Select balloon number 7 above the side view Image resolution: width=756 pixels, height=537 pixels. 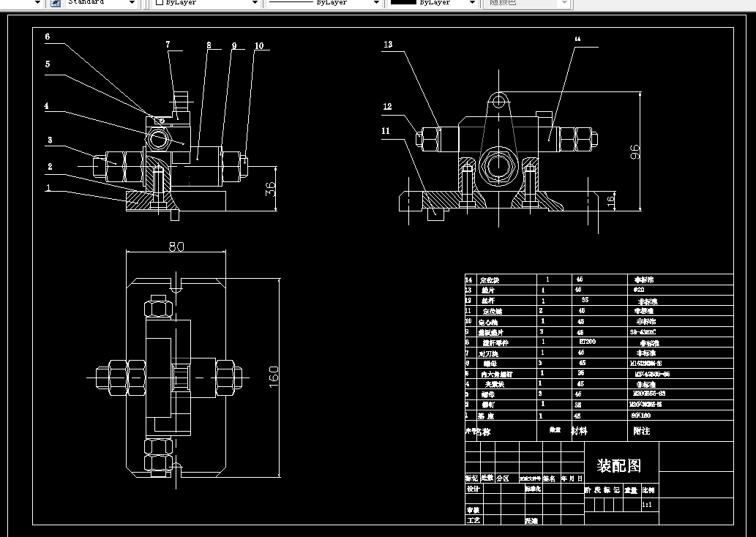168,45
